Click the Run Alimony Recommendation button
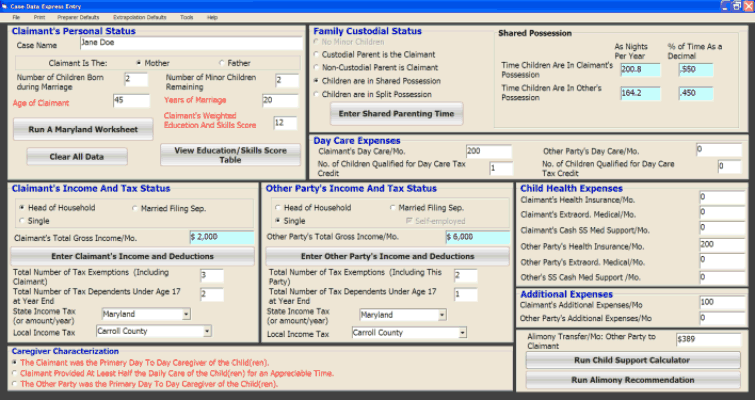Viewport: 755px width, 400px height. (633, 380)
